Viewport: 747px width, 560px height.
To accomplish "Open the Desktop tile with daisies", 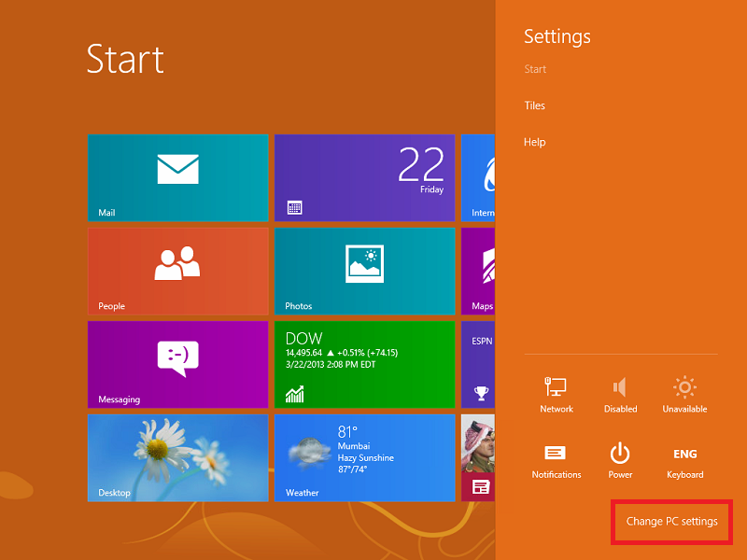I will pyautogui.click(x=177, y=457).
